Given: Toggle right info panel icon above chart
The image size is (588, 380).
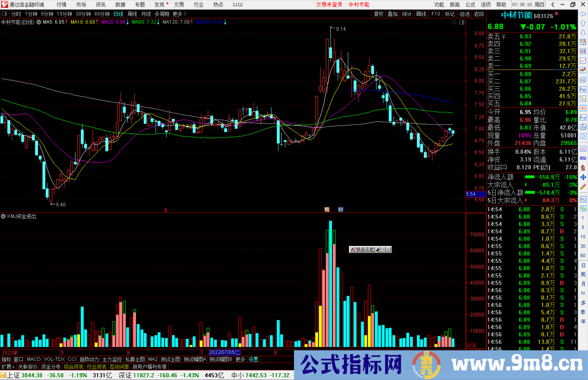Looking at the screenshot, I should tap(462, 22).
